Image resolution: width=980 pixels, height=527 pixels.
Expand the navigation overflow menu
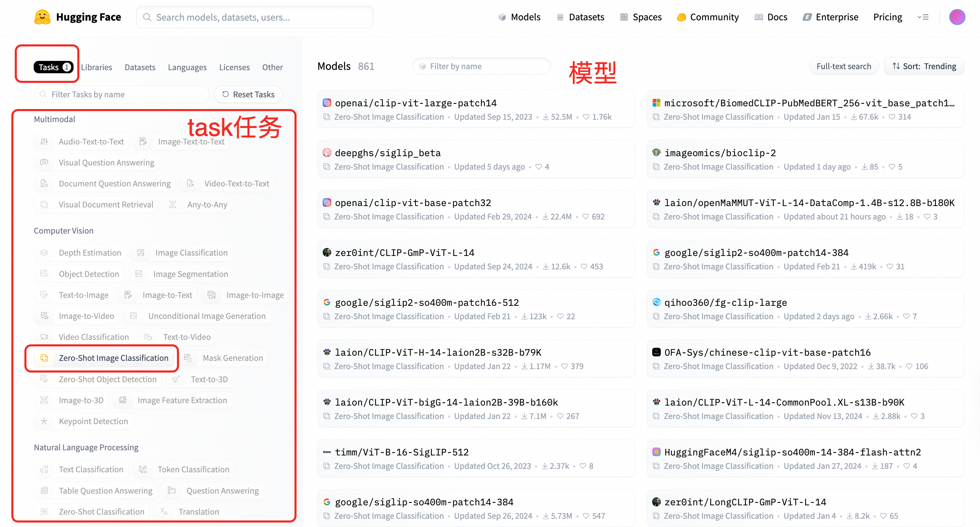point(923,17)
